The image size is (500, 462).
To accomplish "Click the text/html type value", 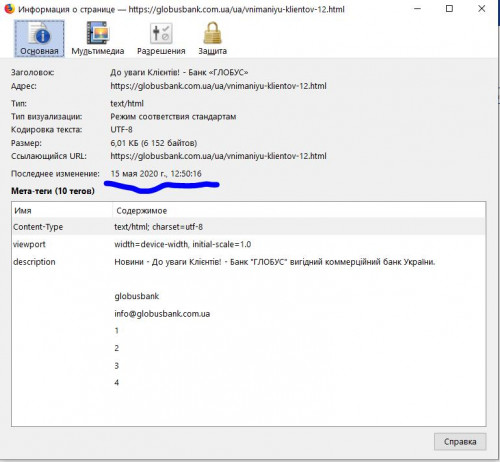I will coord(127,104).
